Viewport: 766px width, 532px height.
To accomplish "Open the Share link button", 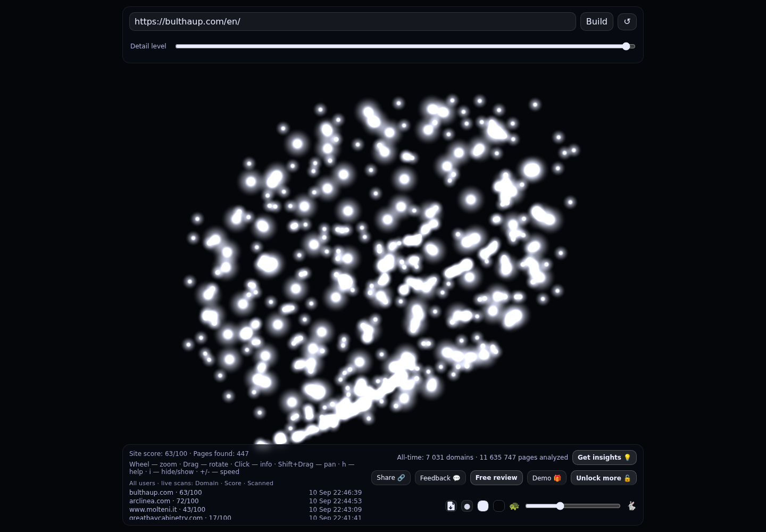I will [391, 478].
